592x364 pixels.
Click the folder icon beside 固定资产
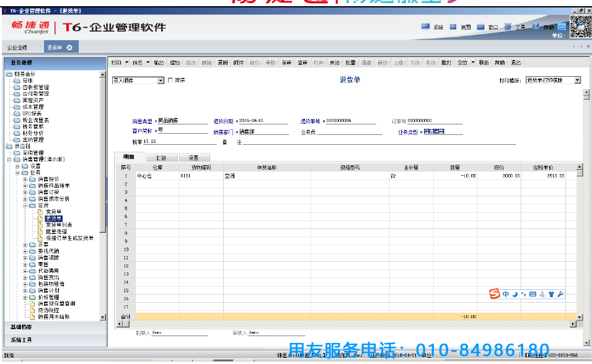coord(17,100)
